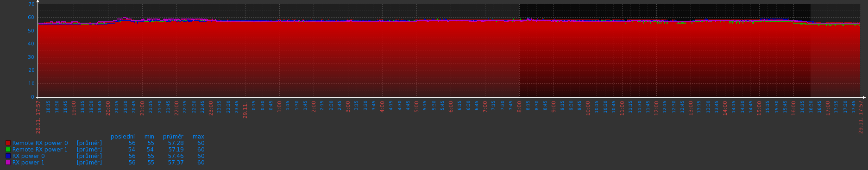This screenshot has height=170, width=868.
Task: Select the RX power 0 legend label
Action: point(29,156)
